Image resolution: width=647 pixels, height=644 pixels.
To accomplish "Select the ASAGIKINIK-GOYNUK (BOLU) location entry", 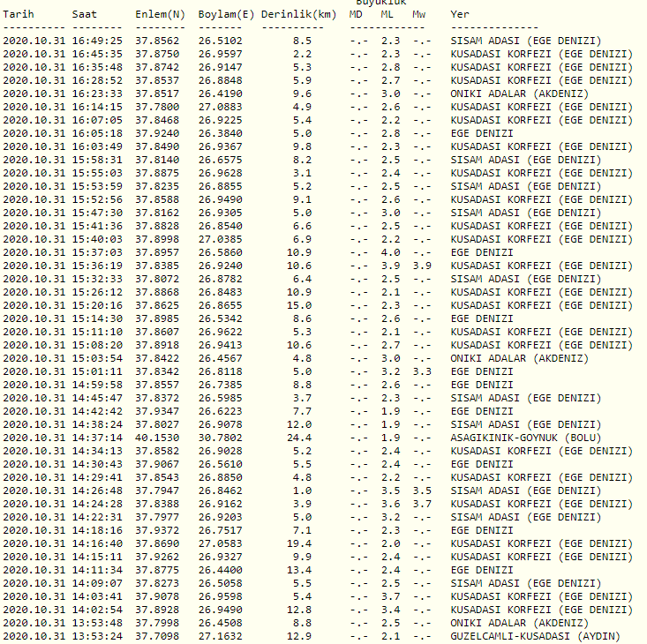I will click(x=525, y=438).
